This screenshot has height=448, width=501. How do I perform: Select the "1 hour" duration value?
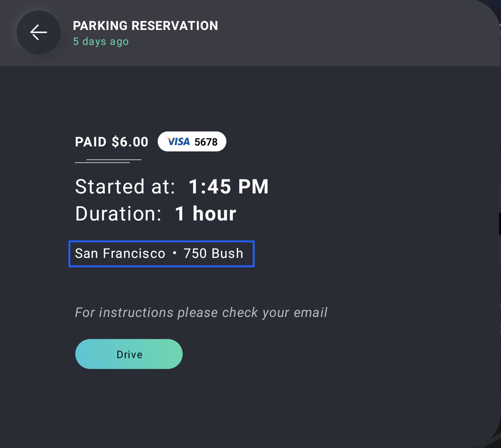pyautogui.click(x=206, y=214)
